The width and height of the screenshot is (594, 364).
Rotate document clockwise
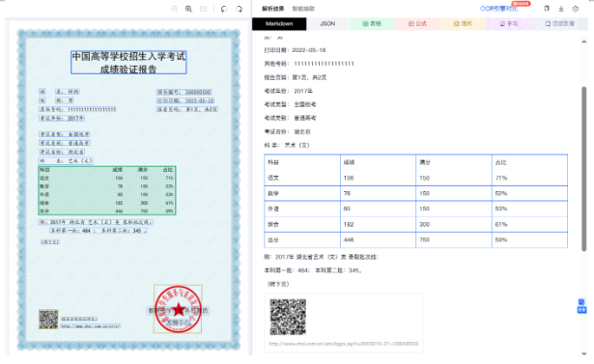(x=239, y=9)
